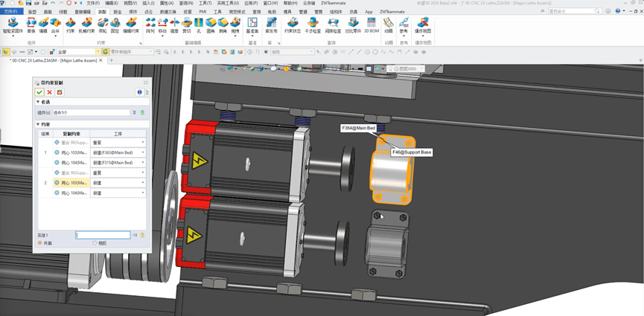Screen dimensions: 644x316
Task: Select the 相反 radio button
Action: (95, 243)
